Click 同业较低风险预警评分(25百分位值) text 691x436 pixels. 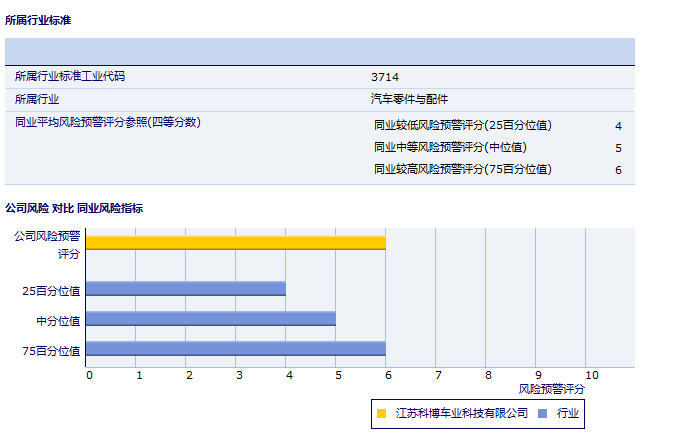point(463,125)
